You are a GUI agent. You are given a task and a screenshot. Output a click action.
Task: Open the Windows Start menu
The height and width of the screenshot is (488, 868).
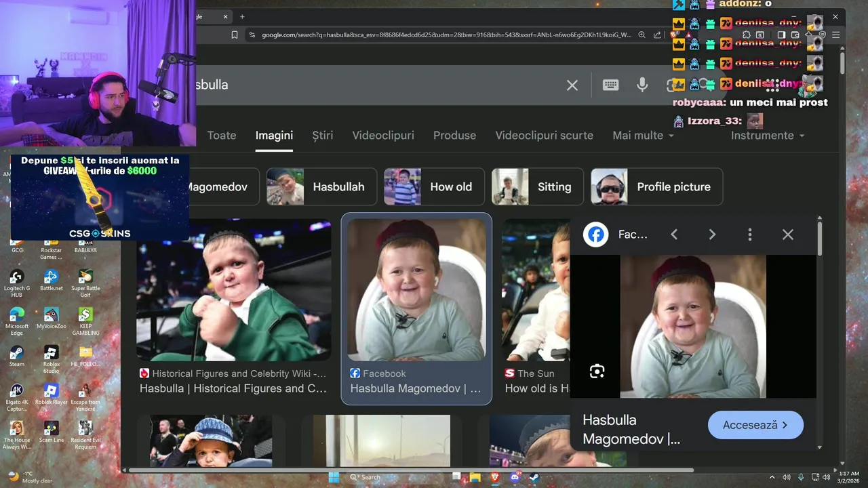point(334,477)
